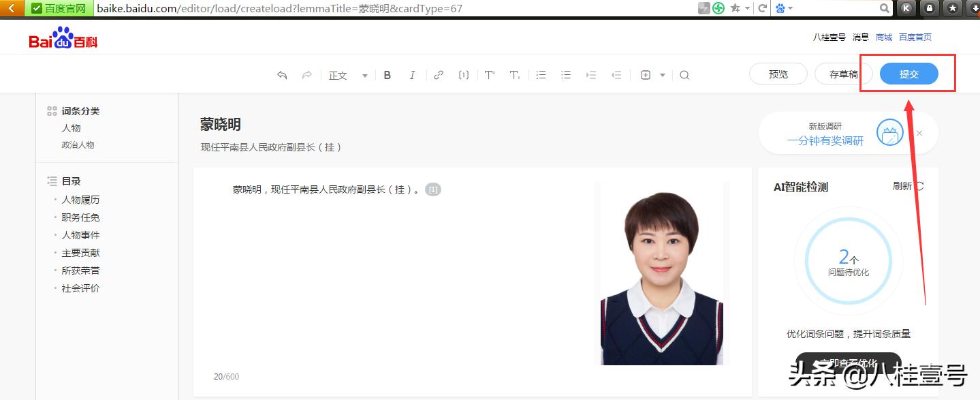Click the redo icon in the editor toolbar
Viewport: 980px width, 400px height.
click(306, 75)
